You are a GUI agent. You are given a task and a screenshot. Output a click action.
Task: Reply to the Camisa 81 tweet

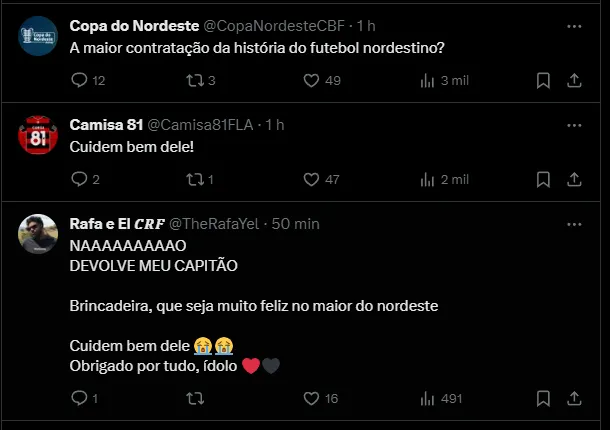tap(80, 179)
